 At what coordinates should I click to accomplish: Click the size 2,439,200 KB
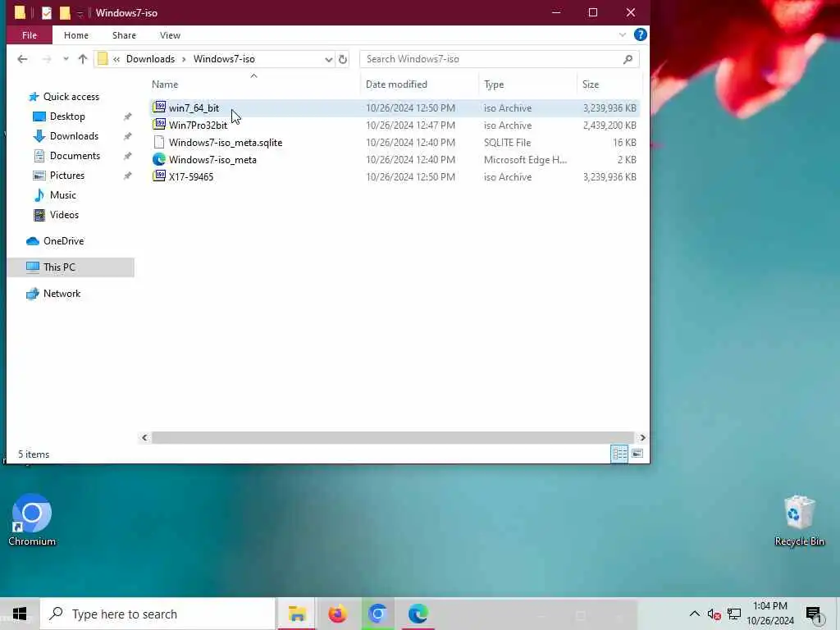click(609, 126)
